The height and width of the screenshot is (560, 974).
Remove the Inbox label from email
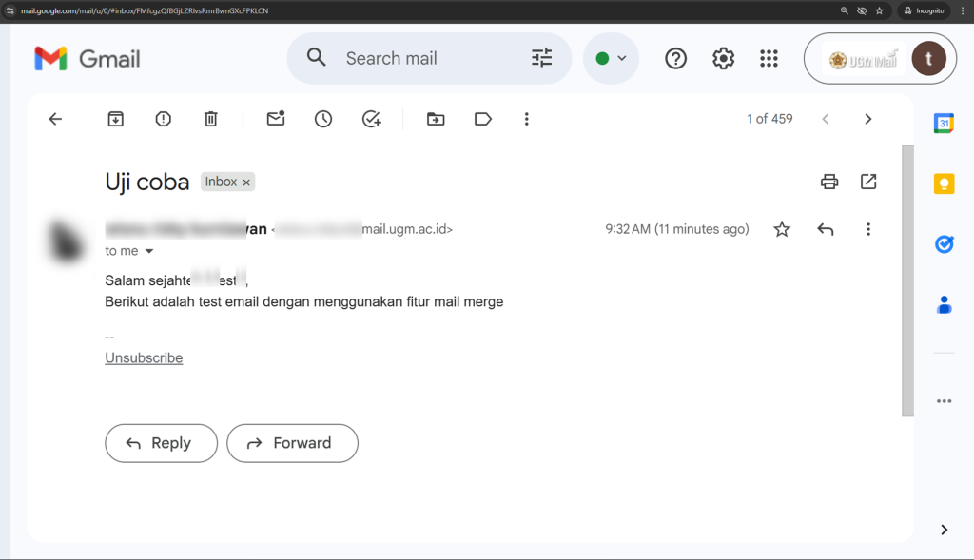(x=246, y=183)
